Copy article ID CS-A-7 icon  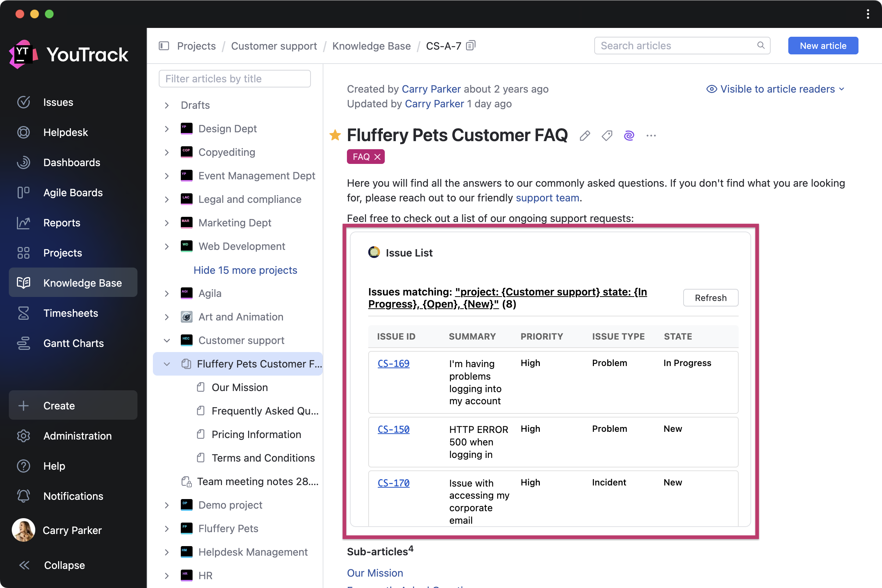tap(471, 46)
